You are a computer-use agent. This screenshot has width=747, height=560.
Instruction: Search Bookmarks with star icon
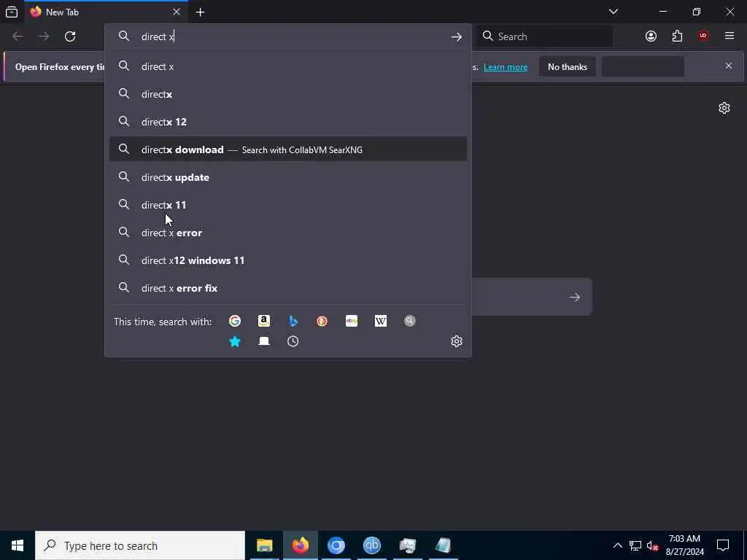pos(234,341)
